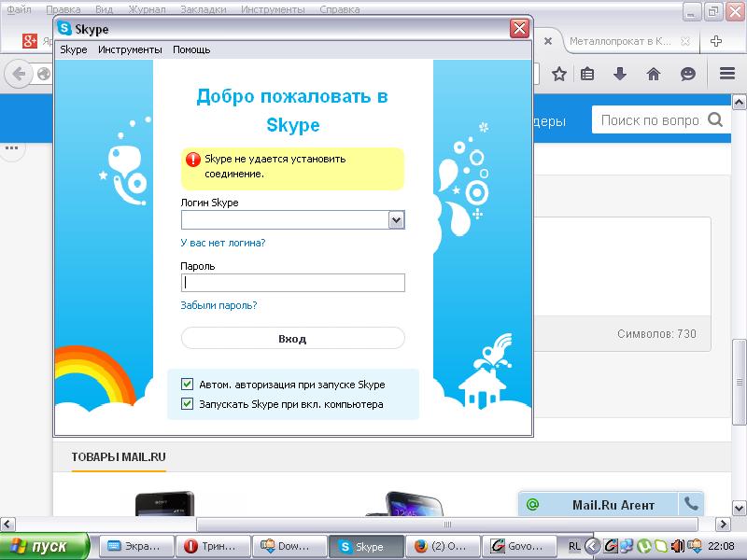Open Firefox downloads arrow icon
This screenshot has width=747, height=560.
[x=619, y=74]
